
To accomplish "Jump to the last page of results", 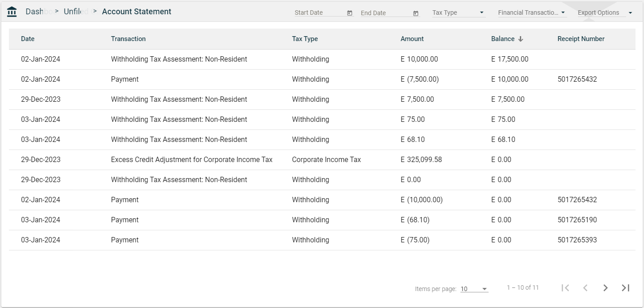I will click(x=625, y=288).
